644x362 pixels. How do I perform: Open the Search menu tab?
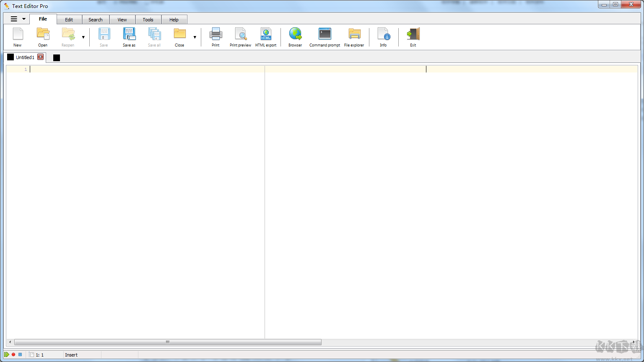[x=96, y=19]
